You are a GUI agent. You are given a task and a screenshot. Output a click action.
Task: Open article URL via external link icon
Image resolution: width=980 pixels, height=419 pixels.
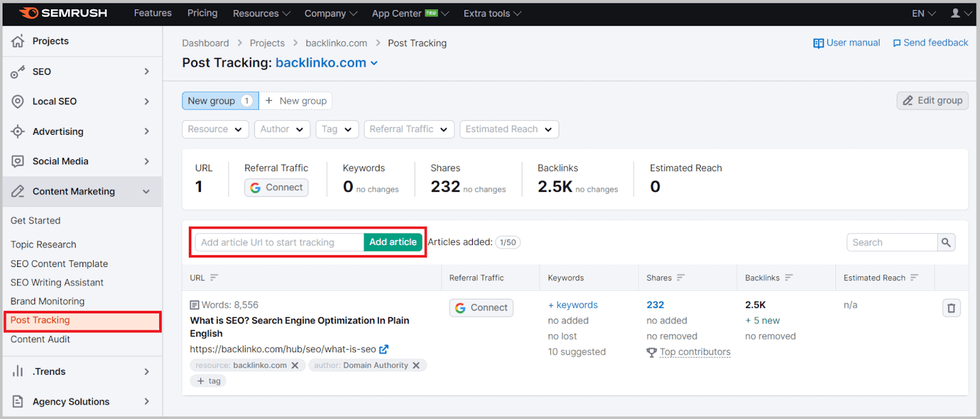384,349
